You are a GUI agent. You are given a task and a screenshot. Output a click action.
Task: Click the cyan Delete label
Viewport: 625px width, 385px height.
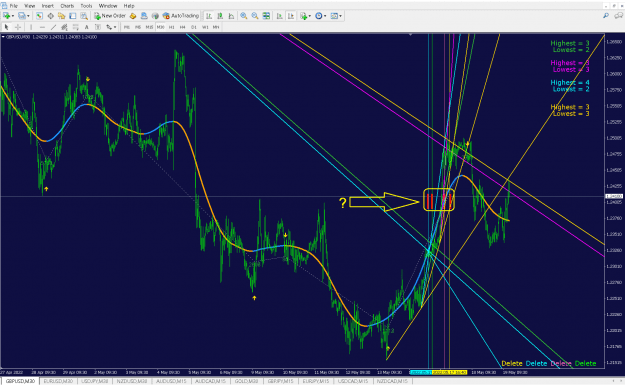536,363
